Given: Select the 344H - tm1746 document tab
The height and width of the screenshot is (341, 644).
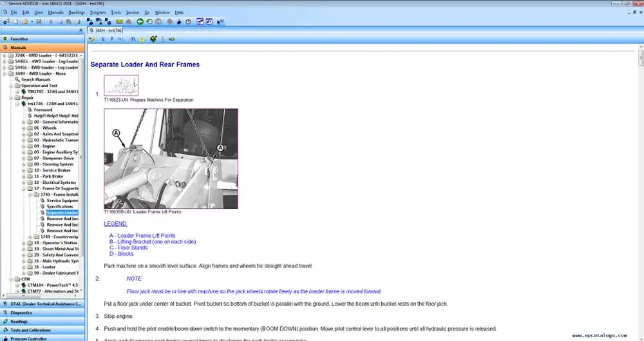Looking at the screenshot, I should pyautogui.click(x=106, y=30).
